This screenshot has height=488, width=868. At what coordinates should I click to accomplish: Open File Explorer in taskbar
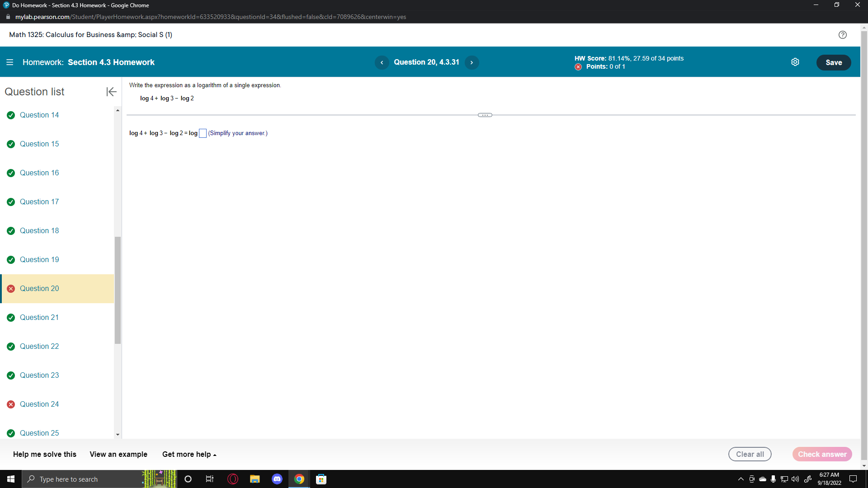(255, 479)
